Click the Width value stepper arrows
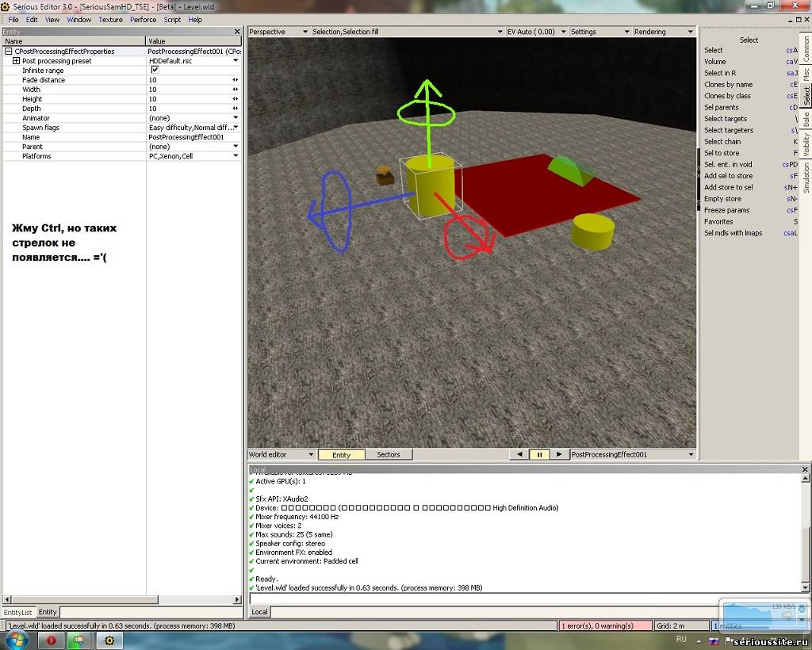 (235, 90)
